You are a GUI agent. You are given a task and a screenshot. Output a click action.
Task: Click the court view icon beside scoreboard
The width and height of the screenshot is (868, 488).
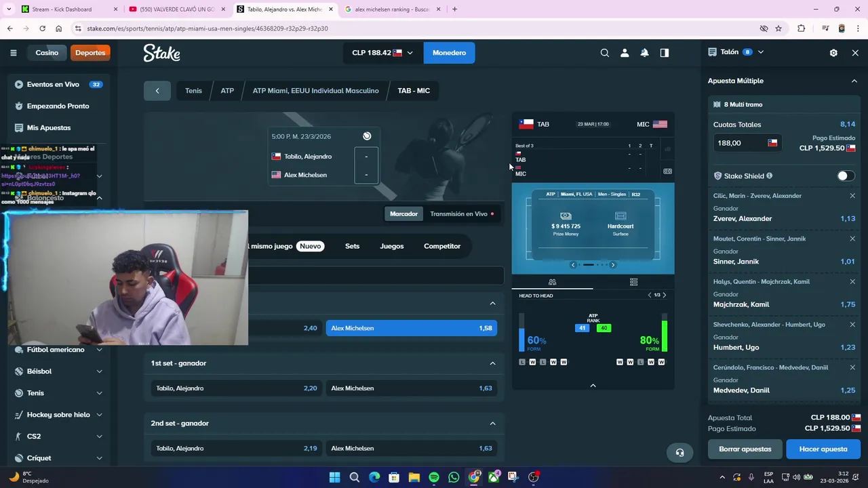coord(667,171)
